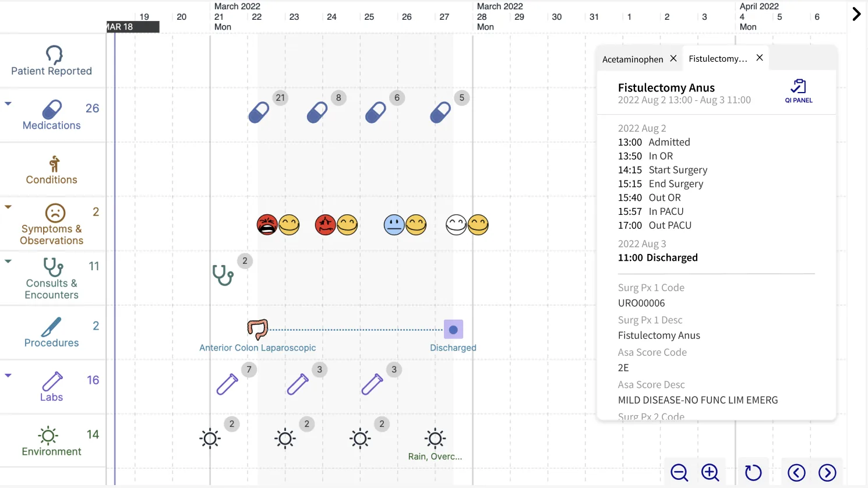
Task: Select the stethoscope consult event on timeline
Action: tap(223, 275)
